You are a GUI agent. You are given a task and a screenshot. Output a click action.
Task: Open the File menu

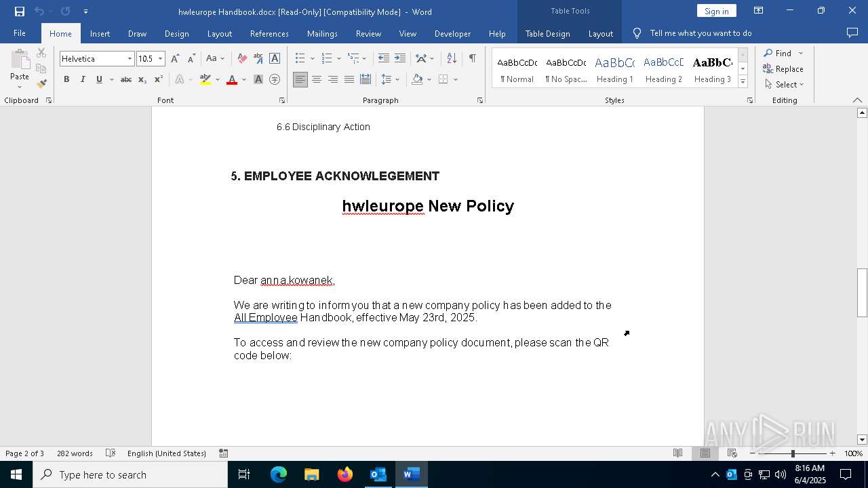click(x=20, y=33)
